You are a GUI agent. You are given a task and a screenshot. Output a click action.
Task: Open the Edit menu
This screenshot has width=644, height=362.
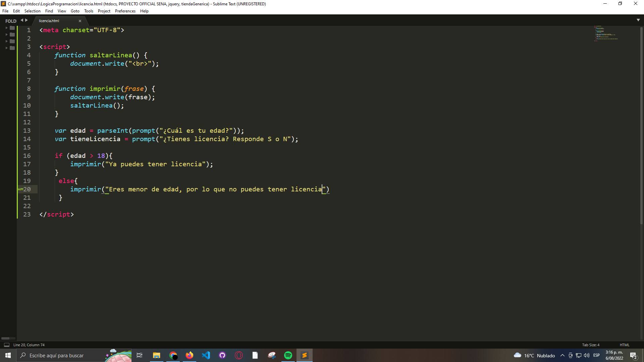pos(16,11)
